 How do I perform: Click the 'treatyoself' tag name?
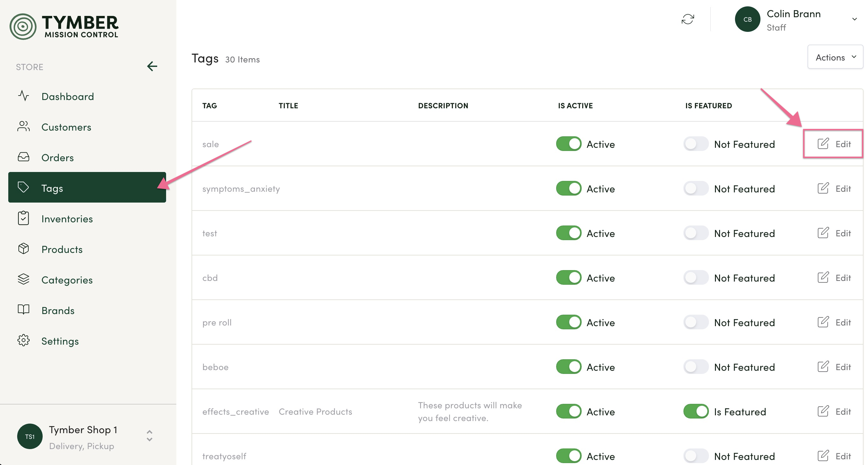pyautogui.click(x=224, y=456)
